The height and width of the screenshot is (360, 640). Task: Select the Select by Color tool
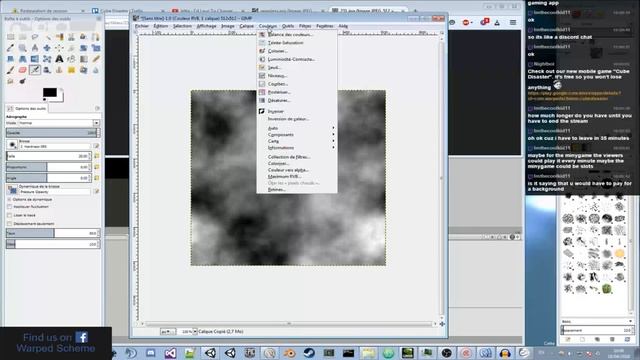pyautogui.click(x=59, y=37)
